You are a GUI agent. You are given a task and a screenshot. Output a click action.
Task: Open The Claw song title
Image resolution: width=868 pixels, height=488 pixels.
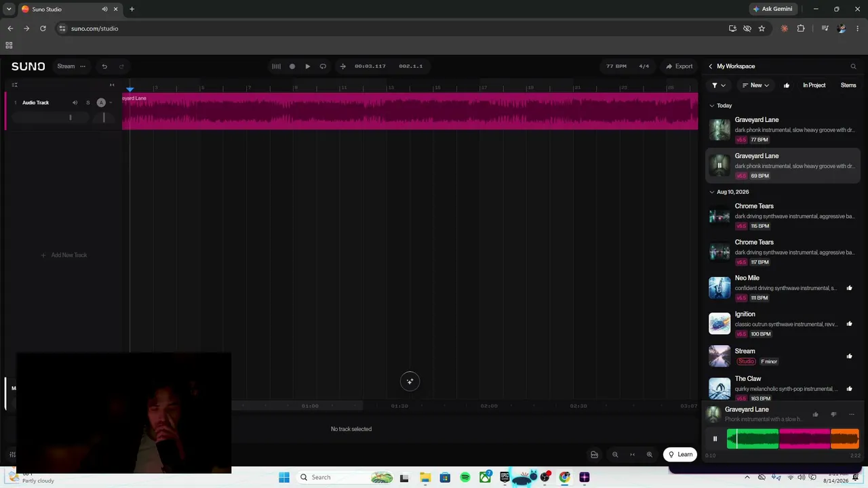(748, 379)
